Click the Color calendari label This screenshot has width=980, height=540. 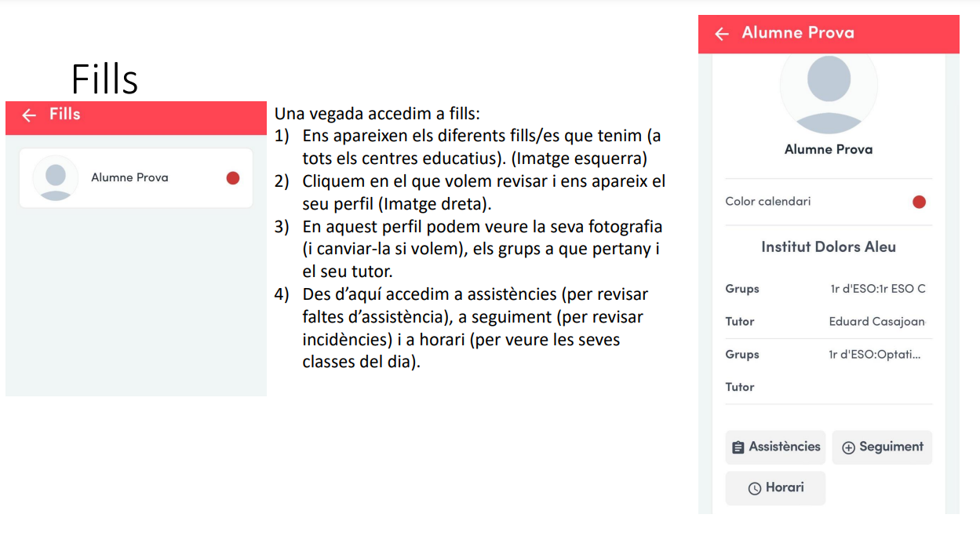coord(768,202)
